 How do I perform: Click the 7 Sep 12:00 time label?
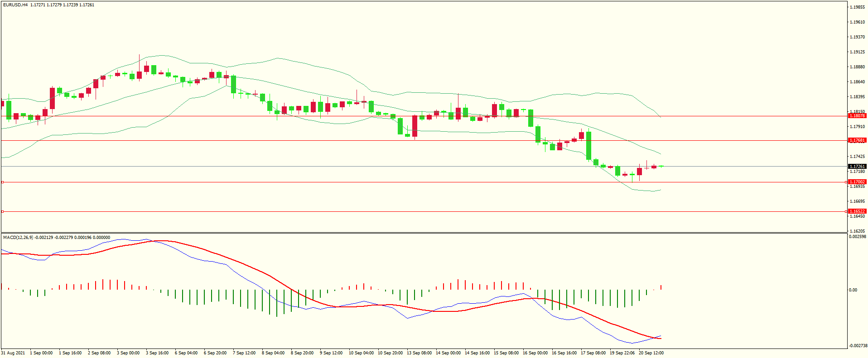coord(244,353)
